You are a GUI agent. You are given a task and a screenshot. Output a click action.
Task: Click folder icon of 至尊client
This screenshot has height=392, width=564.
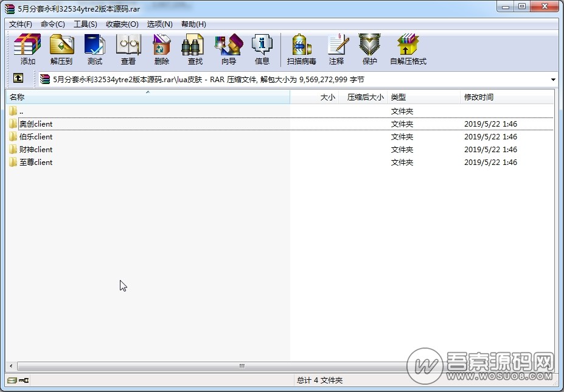pos(13,163)
